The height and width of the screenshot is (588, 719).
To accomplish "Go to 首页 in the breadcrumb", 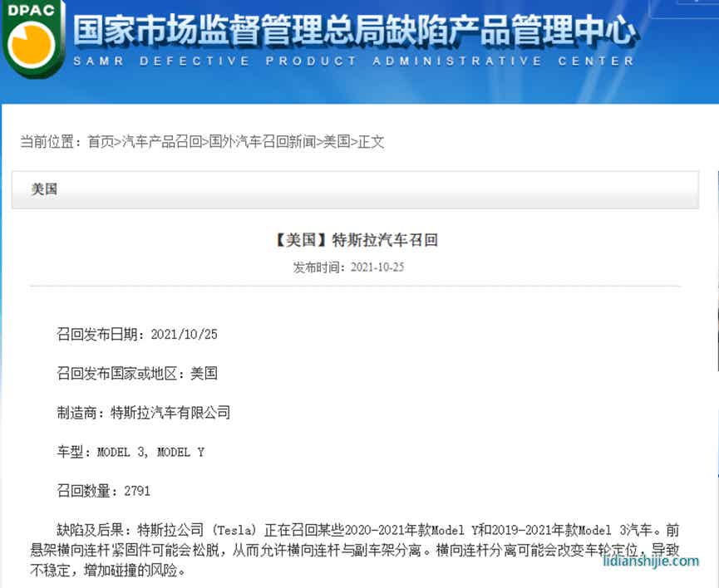I will (101, 142).
